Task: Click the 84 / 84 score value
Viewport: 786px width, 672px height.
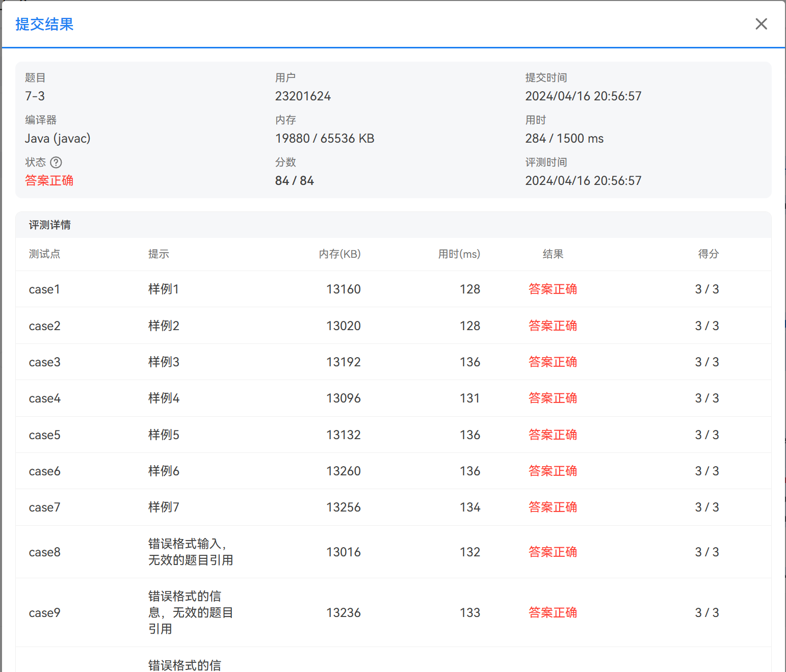Action: point(294,181)
